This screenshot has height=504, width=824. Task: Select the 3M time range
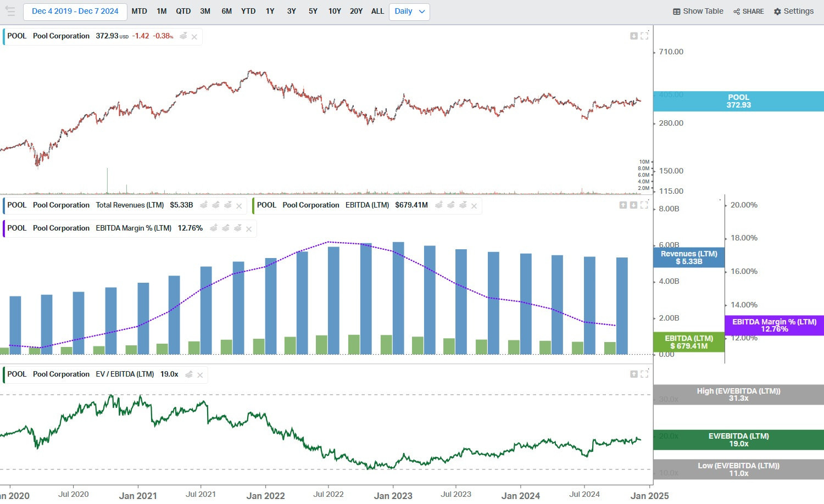(x=205, y=12)
